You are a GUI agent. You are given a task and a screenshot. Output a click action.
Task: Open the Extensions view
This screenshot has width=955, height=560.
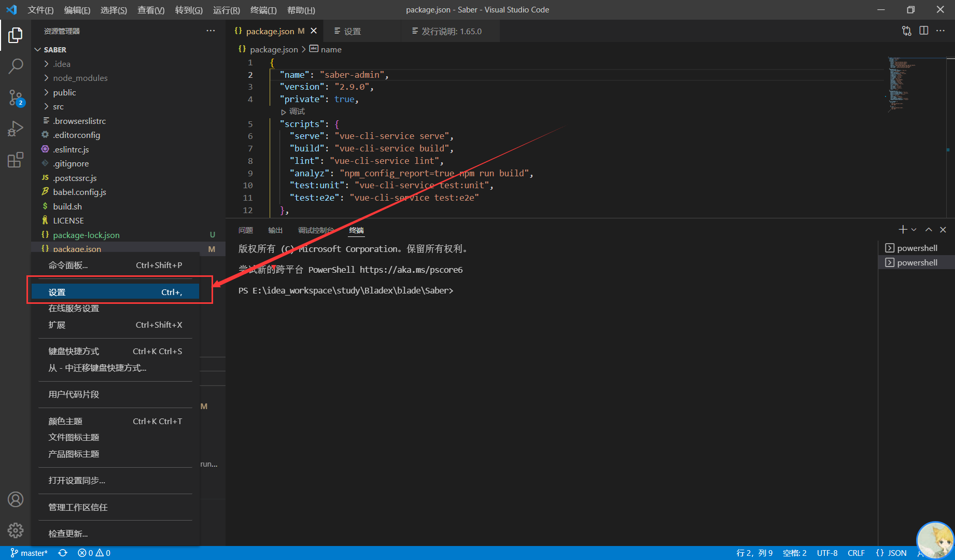pyautogui.click(x=16, y=160)
